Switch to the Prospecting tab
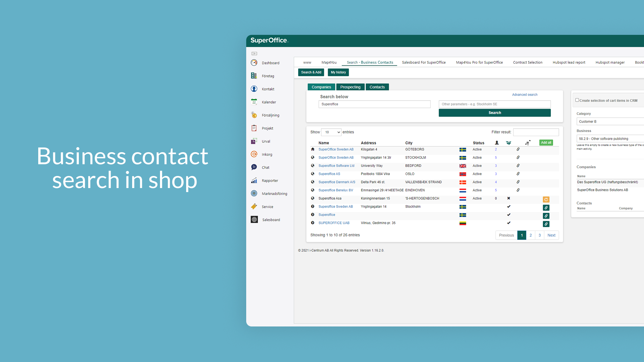This screenshot has width=644, height=362. (350, 87)
